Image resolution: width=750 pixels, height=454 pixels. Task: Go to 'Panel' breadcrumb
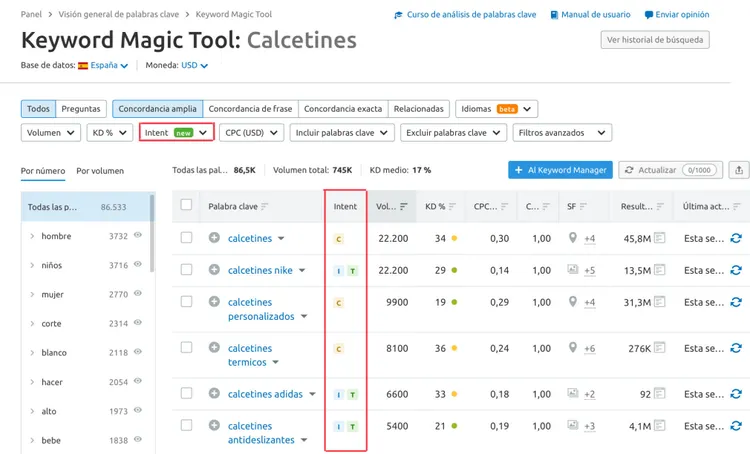[x=31, y=14]
